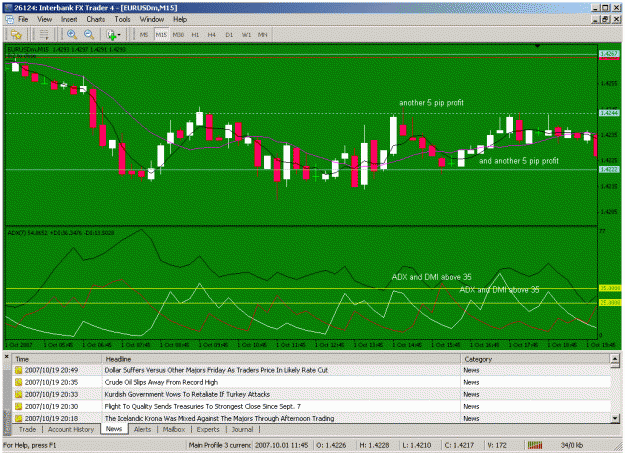Screen dimensions: 625x453
Task: Open the File menu
Action: (x=23, y=19)
